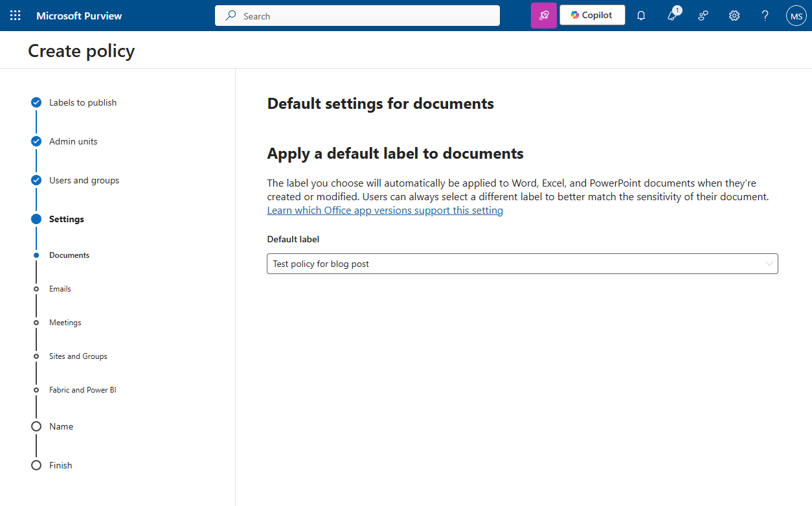Launch Copilot from the top bar
This screenshot has width=812, height=506.
pos(591,14)
